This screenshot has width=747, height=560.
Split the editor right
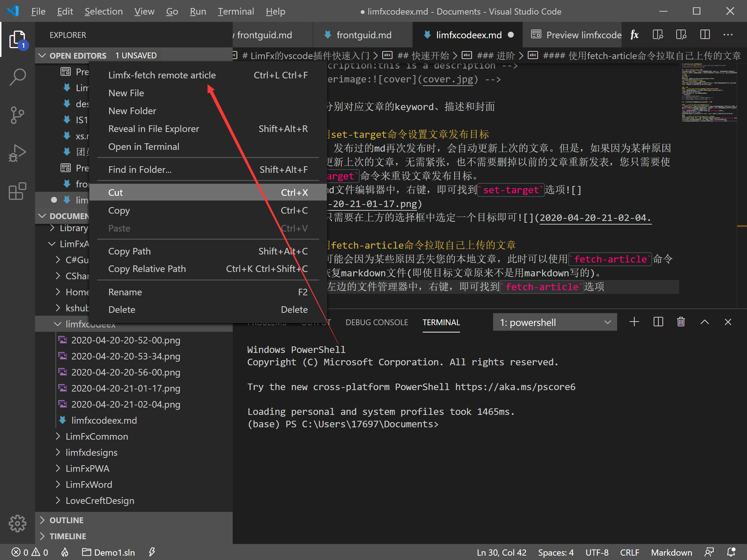[x=705, y=35]
